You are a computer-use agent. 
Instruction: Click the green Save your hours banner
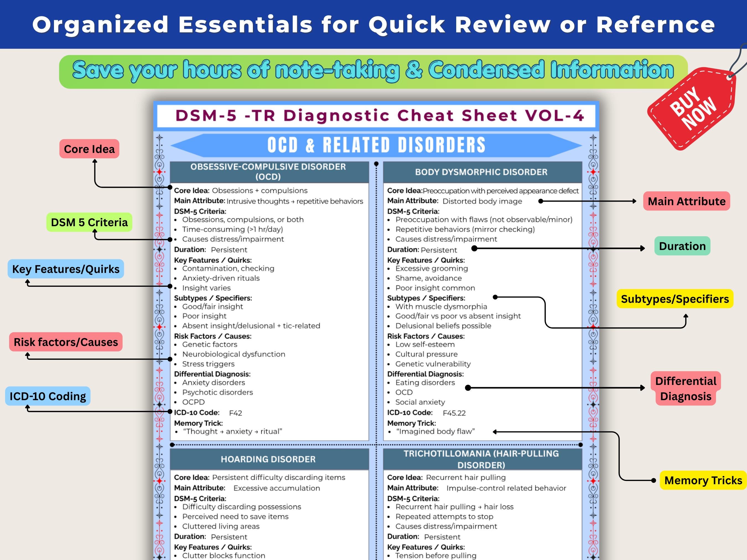(x=373, y=72)
